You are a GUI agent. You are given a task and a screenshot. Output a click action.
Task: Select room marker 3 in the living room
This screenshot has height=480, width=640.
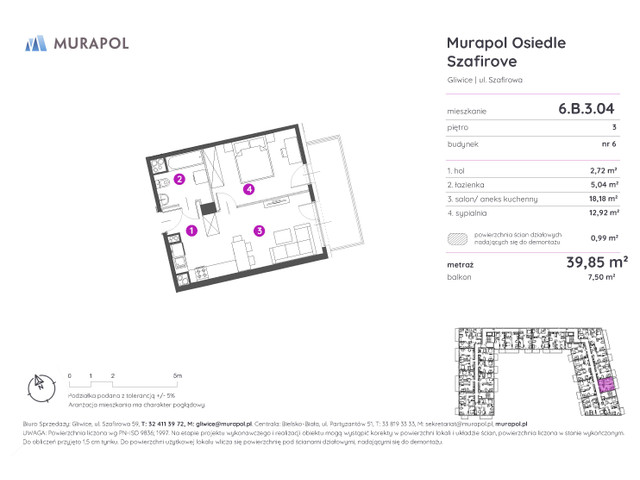pyautogui.click(x=259, y=231)
